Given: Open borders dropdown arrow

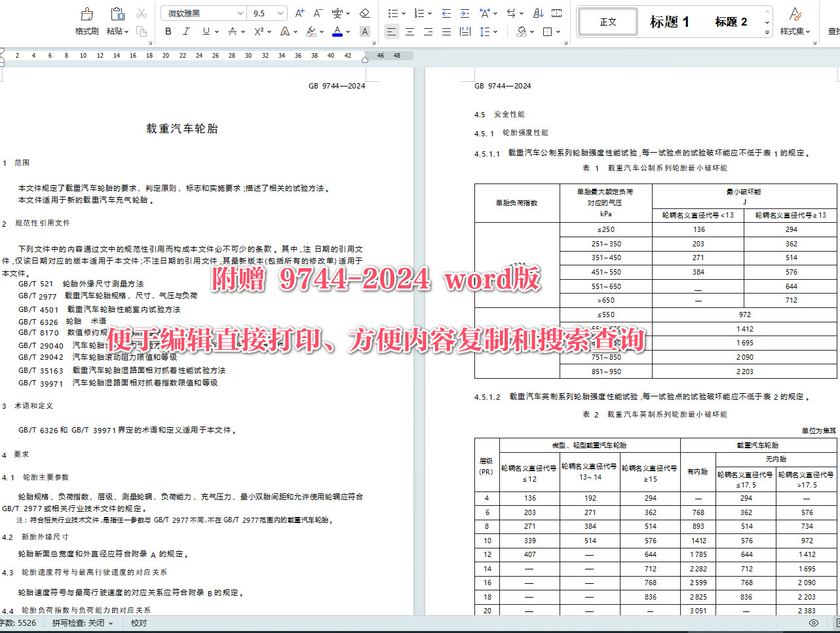Looking at the screenshot, I should (x=558, y=31).
